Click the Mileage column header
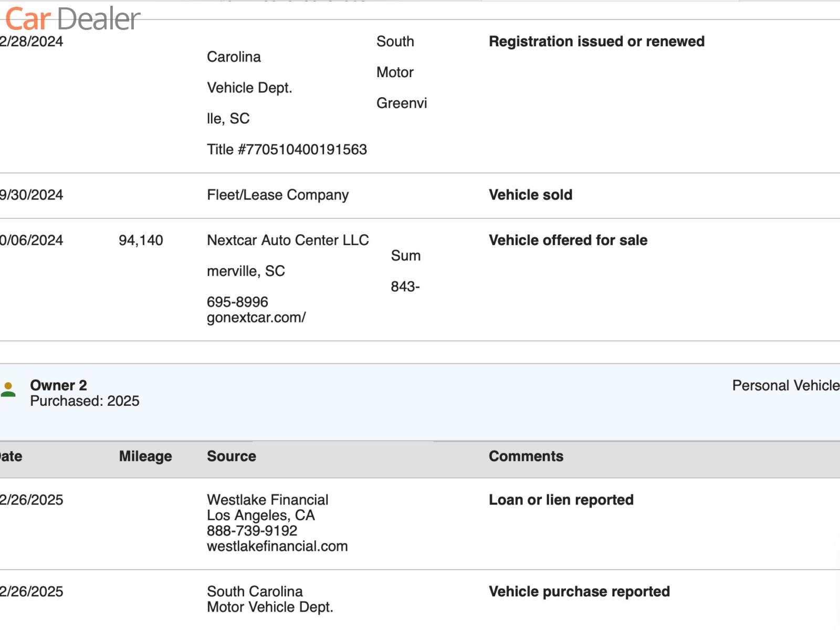840x630 pixels. 145,456
